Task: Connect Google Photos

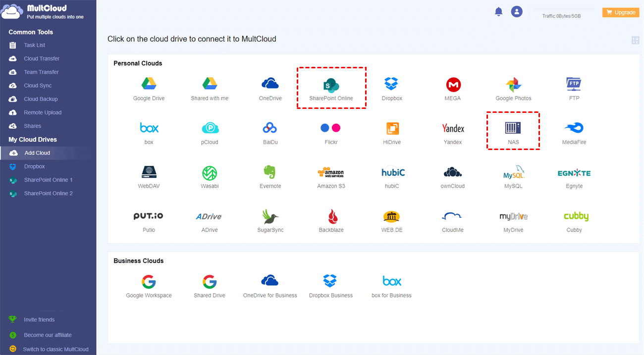Action: coord(513,84)
